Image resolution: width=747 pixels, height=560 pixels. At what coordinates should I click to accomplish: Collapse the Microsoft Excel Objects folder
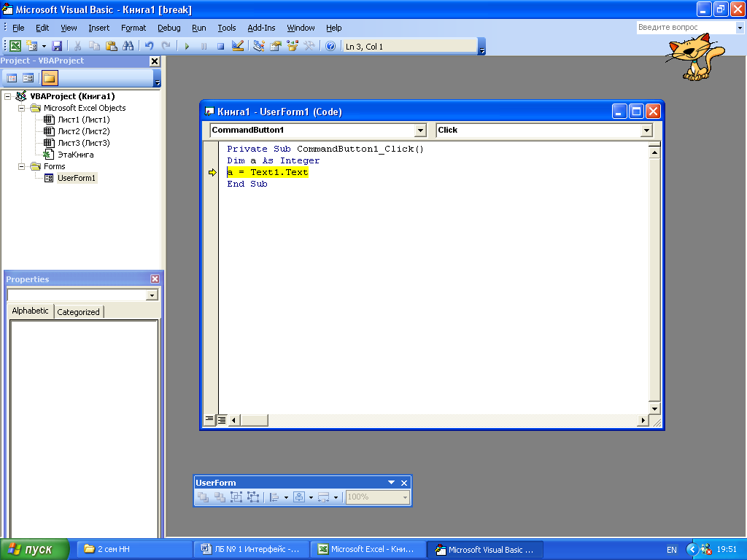[x=21, y=108]
